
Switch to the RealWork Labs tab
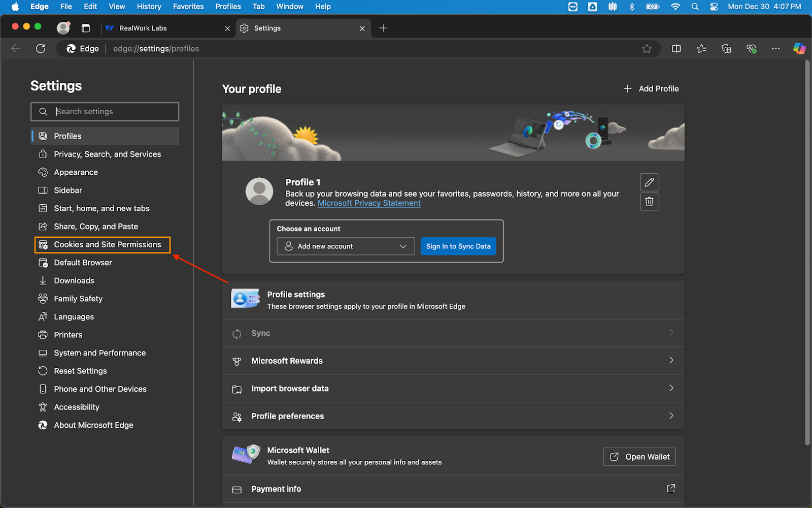pos(167,28)
